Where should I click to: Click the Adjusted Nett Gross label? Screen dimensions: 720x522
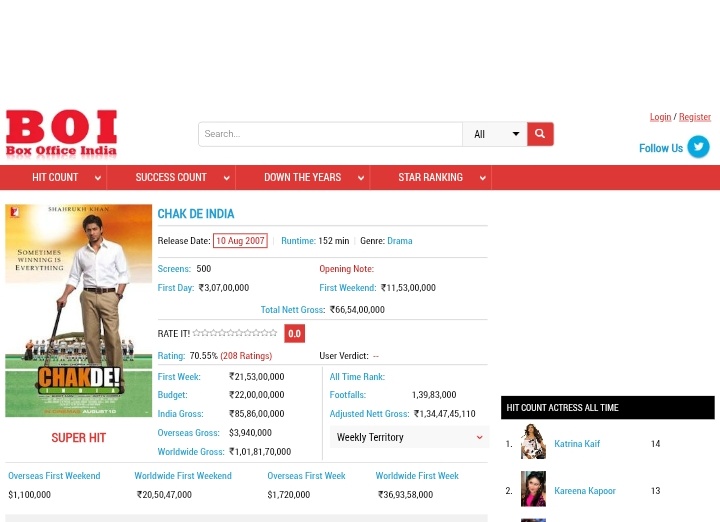pyautogui.click(x=369, y=414)
